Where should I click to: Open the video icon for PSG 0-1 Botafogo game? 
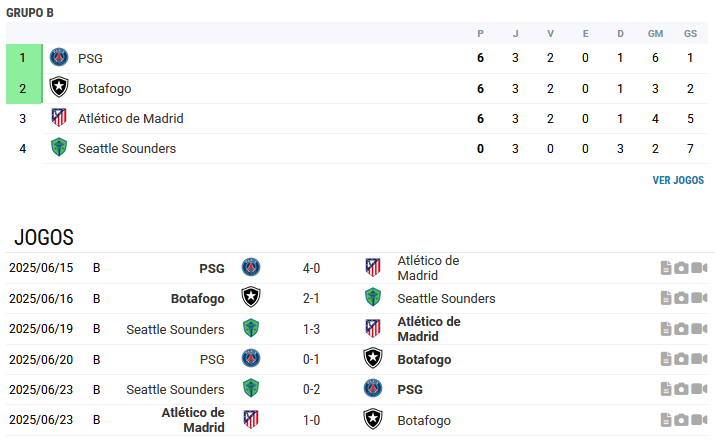[x=699, y=359]
